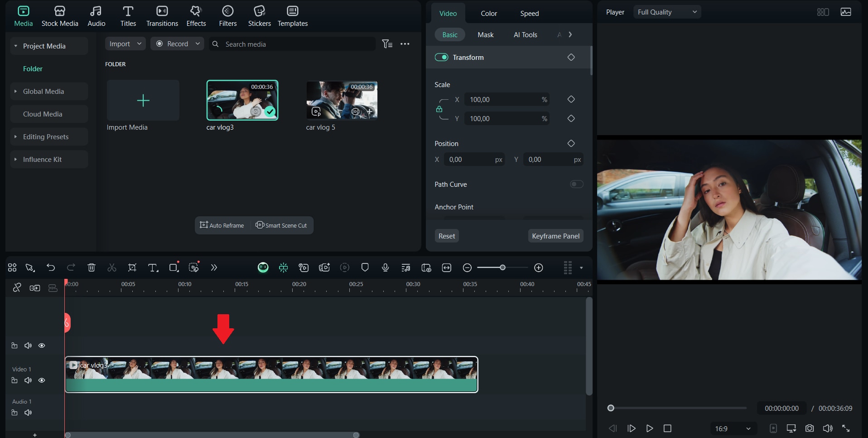Image resolution: width=868 pixels, height=438 pixels.
Task: Open the Import dropdown
Action: (125, 44)
